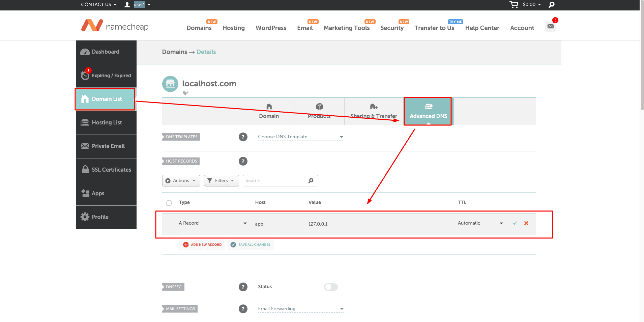Open the Account navigation menu
644x322 pixels.
(x=522, y=28)
